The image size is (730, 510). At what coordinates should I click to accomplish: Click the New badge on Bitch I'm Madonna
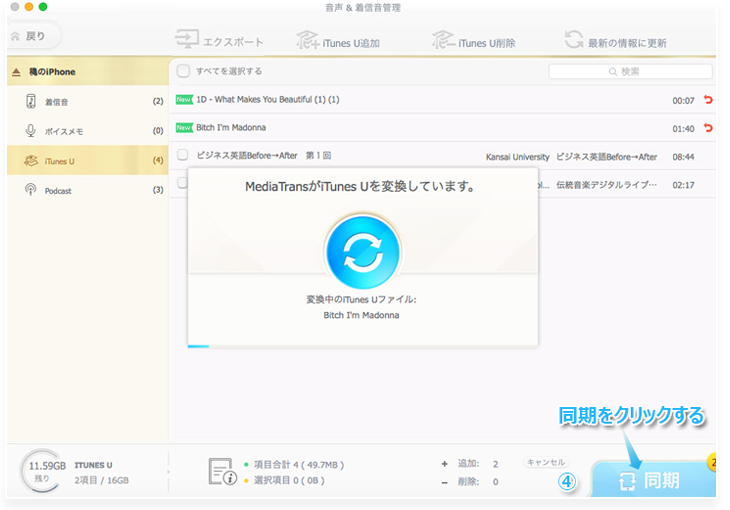tap(184, 127)
